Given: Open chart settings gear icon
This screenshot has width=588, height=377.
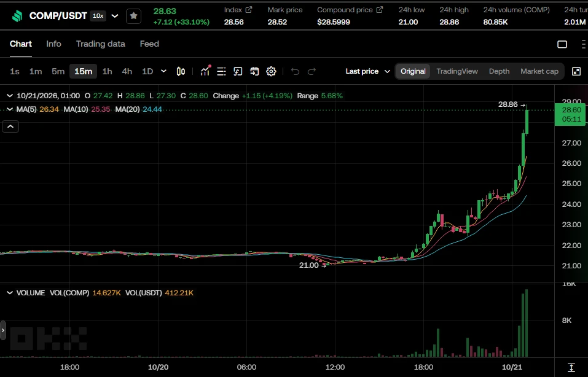Looking at the screenshot, I should [271, 71].
